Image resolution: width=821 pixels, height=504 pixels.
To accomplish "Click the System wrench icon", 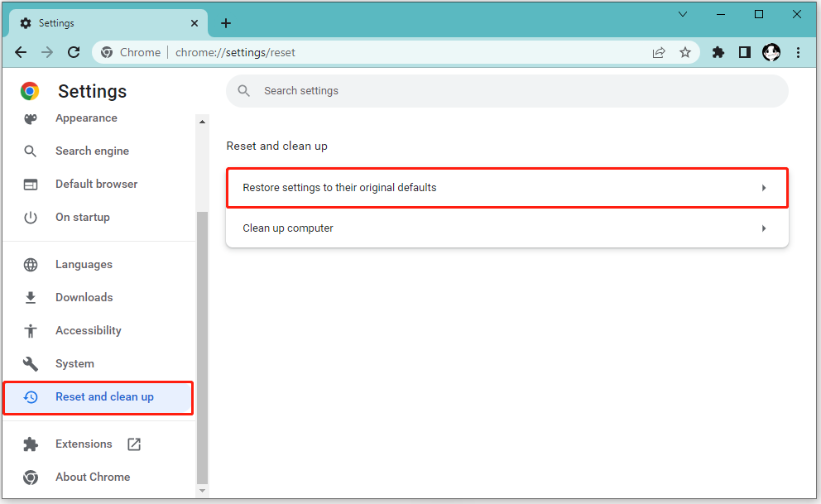I will [31, 363].
